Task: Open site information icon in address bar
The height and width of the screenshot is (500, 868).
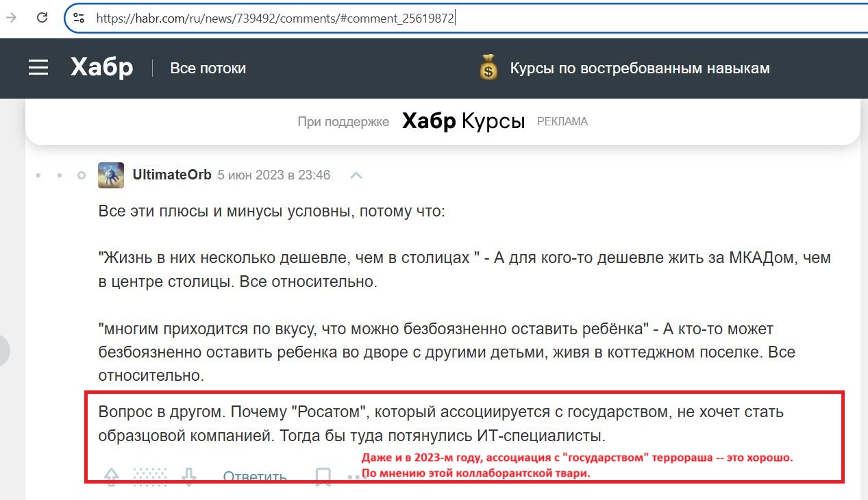Action: (x=79, y=18)
